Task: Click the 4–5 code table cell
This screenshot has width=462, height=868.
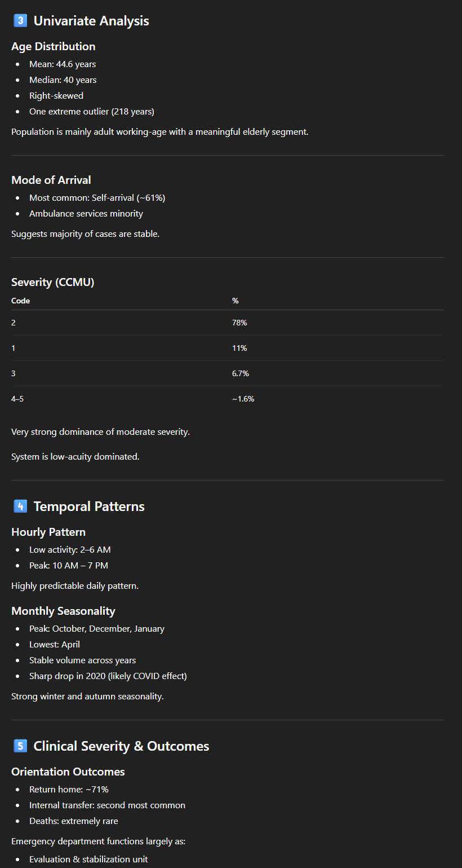Action: [17, 399]
